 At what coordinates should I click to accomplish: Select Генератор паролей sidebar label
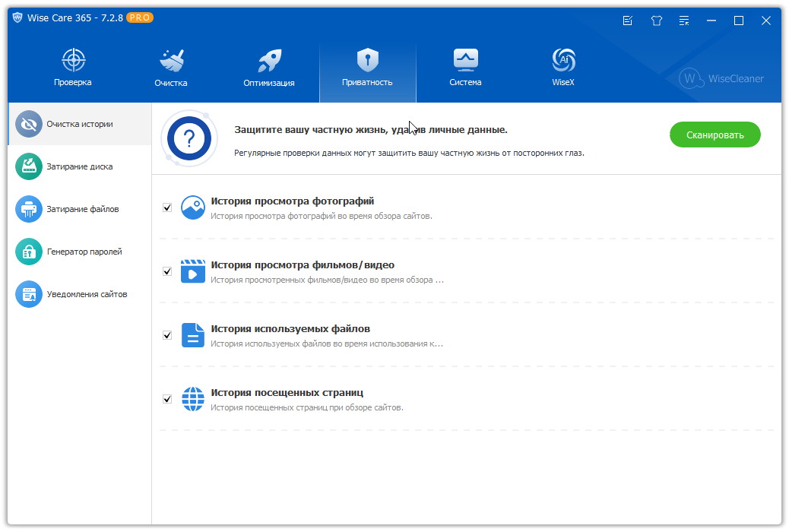point(84,252)
